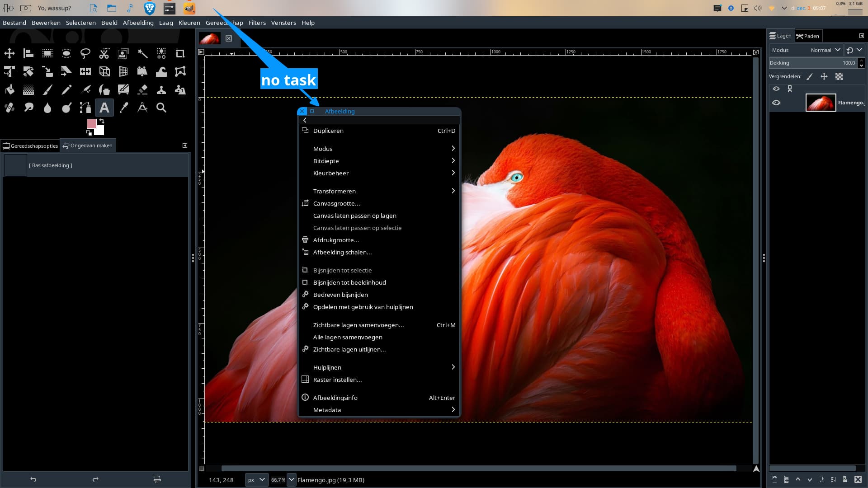868x488 pixels.
Task: Open the Filters menu
Action: pyautogui.click(x=257, y=23)
